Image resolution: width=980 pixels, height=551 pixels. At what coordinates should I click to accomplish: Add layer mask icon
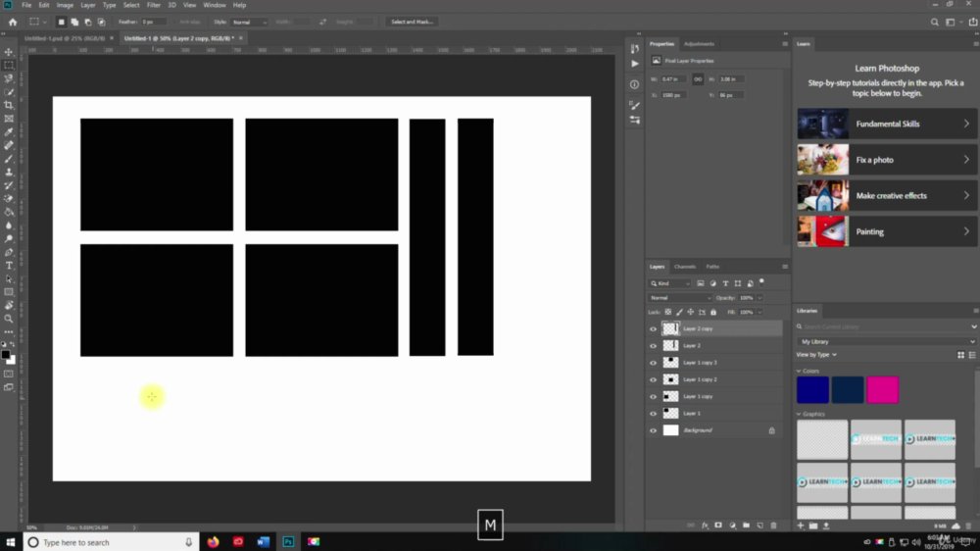[718, 526]
